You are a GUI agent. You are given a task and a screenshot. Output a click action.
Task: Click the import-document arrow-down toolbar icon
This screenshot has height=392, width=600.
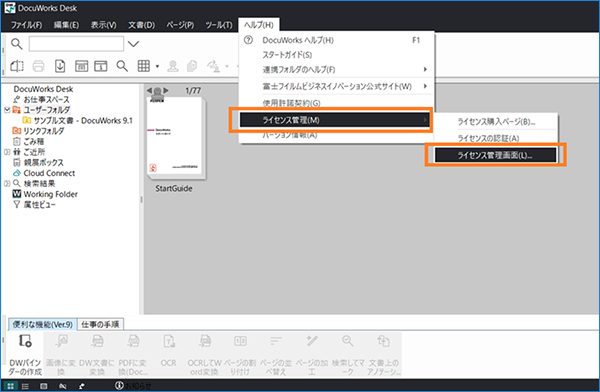click(60, 66)
